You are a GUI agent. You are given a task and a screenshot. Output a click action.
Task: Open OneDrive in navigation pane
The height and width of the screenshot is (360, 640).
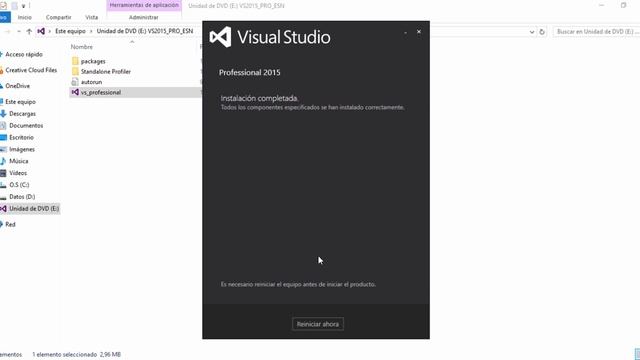(17, 86)
